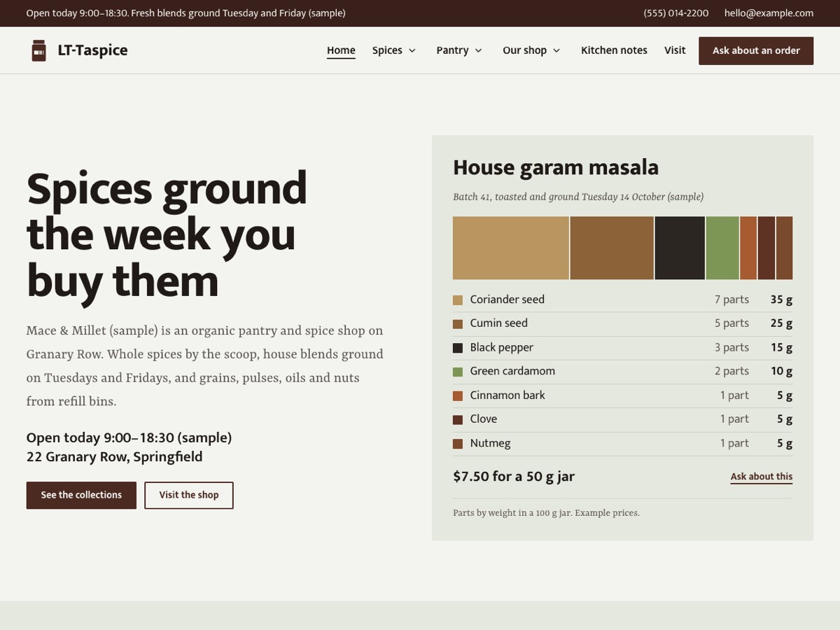
Task: Click the Coriander seed legend swatch
Action: point(458,300)
